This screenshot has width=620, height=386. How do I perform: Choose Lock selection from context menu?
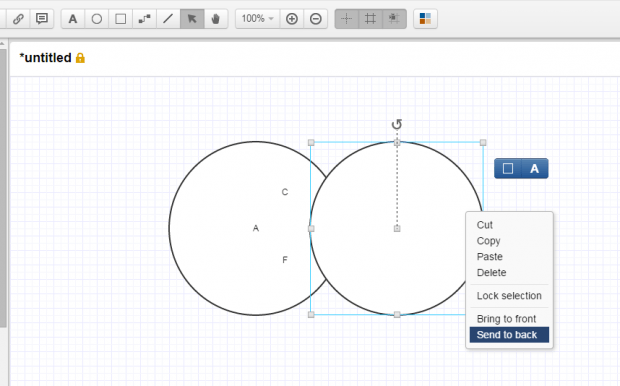509,296
